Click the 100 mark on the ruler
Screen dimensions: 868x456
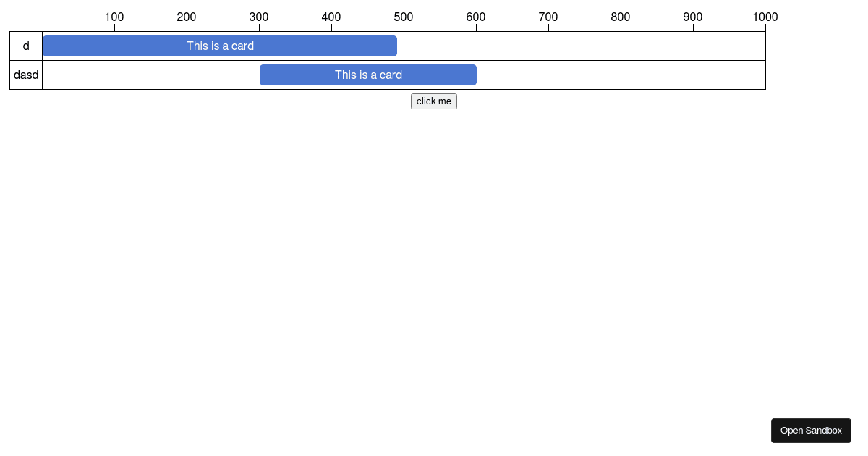tap(114, 17)
